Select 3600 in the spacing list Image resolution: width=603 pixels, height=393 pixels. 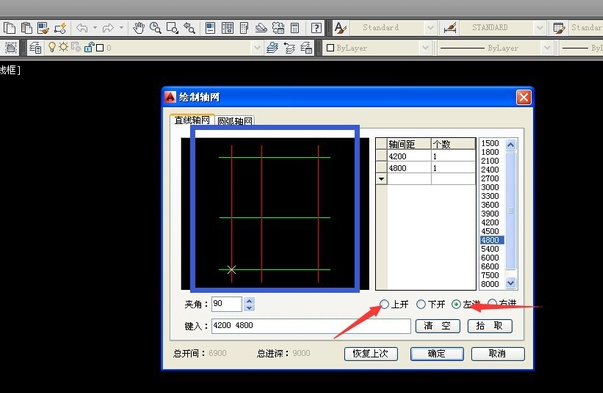point(490,205)
